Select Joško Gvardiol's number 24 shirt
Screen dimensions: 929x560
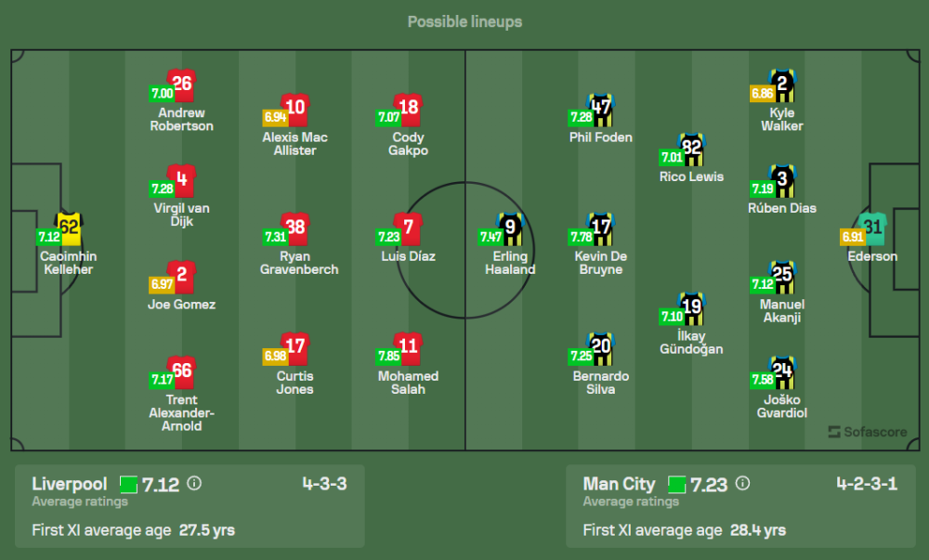pyautogui.click(x=782, y=371)
